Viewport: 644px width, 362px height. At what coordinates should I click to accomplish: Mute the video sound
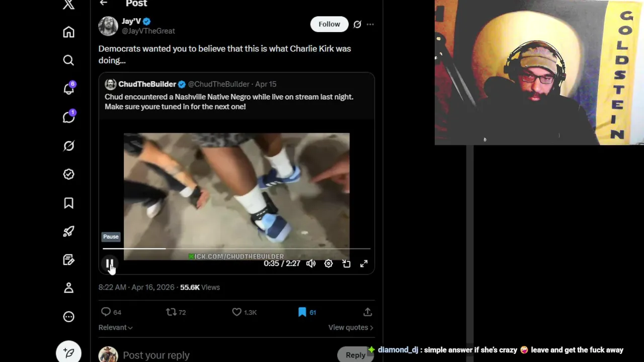311,263
